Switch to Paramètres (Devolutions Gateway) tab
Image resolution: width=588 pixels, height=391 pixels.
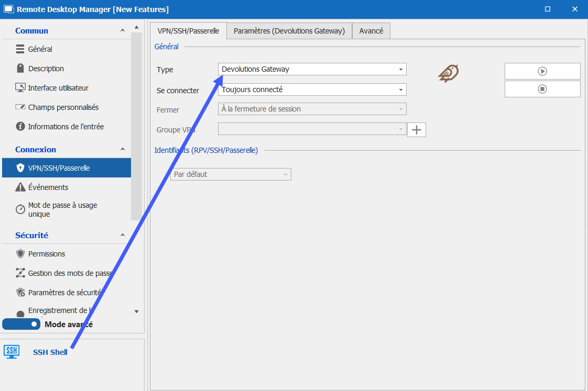289,31
